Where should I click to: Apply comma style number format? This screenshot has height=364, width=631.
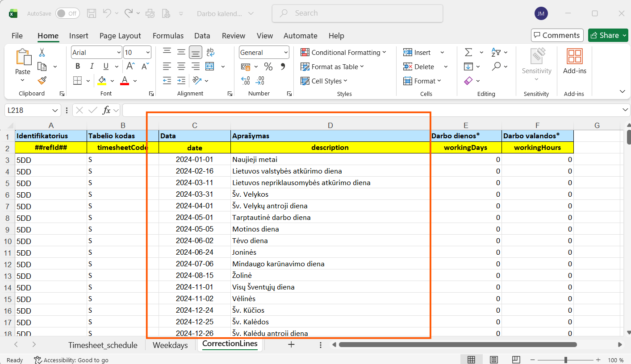282,67
